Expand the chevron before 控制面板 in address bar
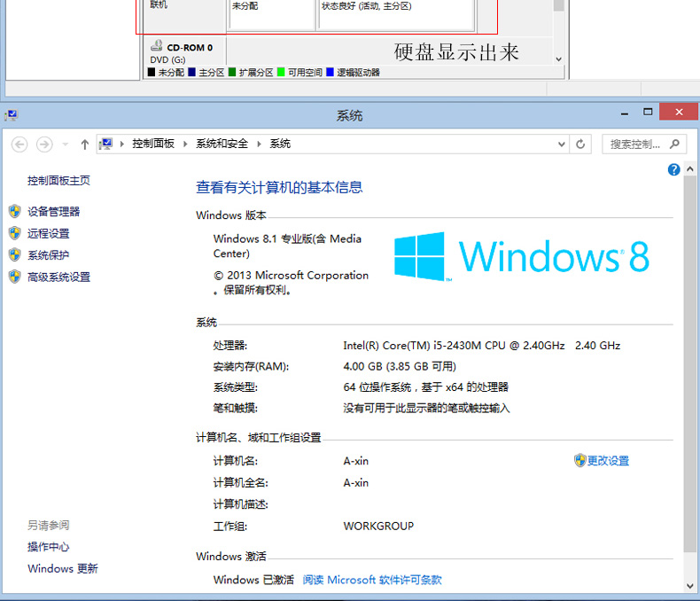700x601 pixels. (x=122, y=144)
